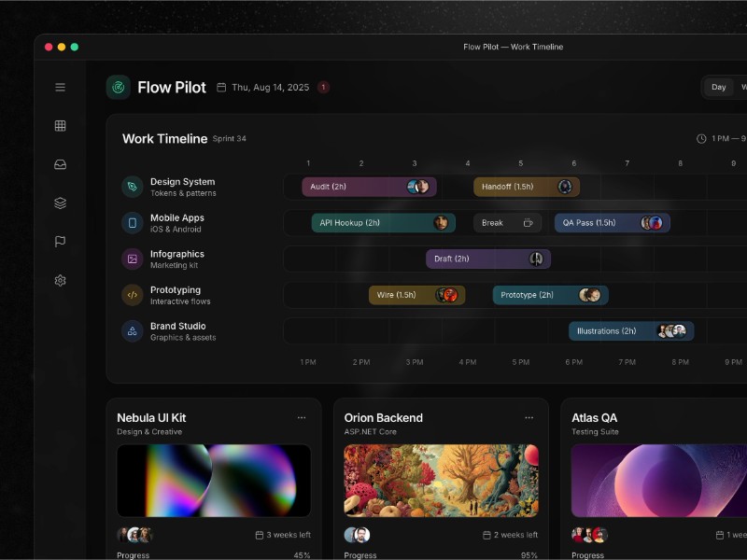Click team avatars on Orion Backend card

pos(358,535)
